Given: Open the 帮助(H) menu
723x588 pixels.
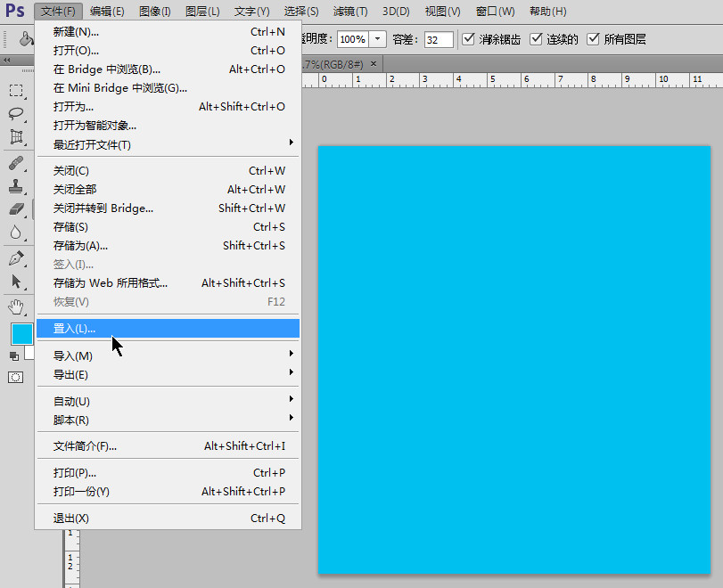Looking at the screenshot, I should coord(547,11).
